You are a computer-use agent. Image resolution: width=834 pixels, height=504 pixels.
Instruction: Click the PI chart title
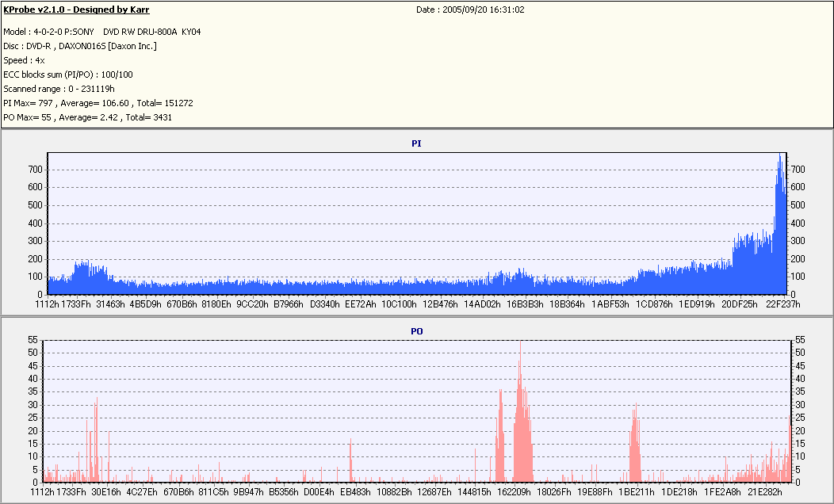pyautogui.click(x=416, y=143)
